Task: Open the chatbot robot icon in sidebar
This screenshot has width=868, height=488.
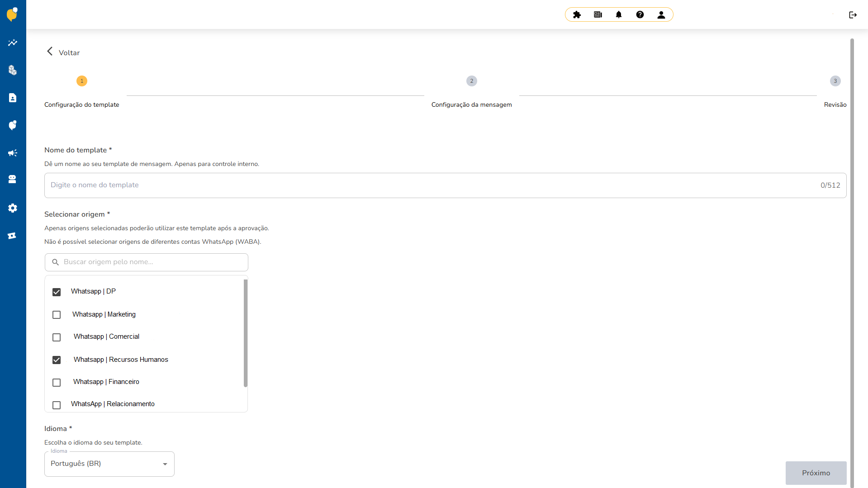Action: point(13,179)
